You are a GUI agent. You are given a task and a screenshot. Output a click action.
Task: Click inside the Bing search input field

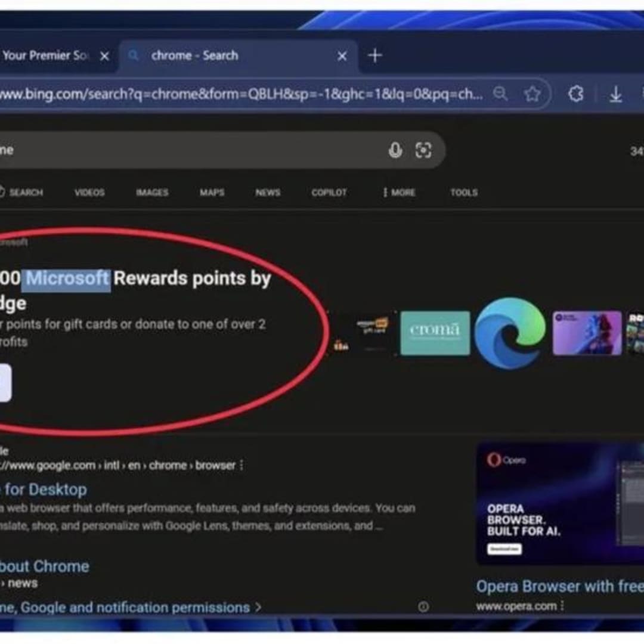(179, 150)
